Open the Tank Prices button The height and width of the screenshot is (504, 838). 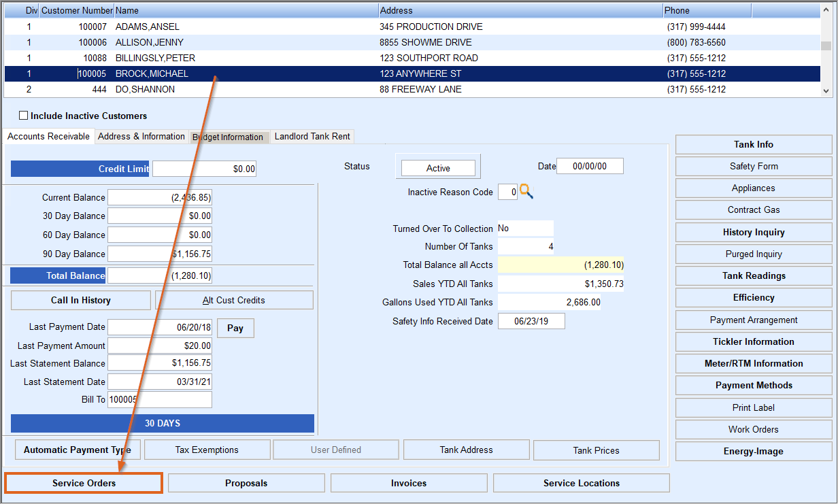(x=597, y=450)
